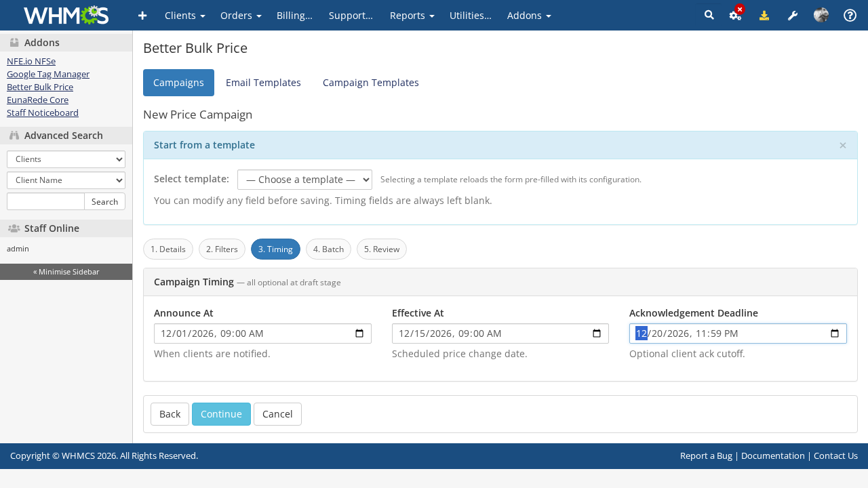The width and height of the screenshot is (868, 488).
Task: Open the Choose a template dropdown
Action: point(304,179)
